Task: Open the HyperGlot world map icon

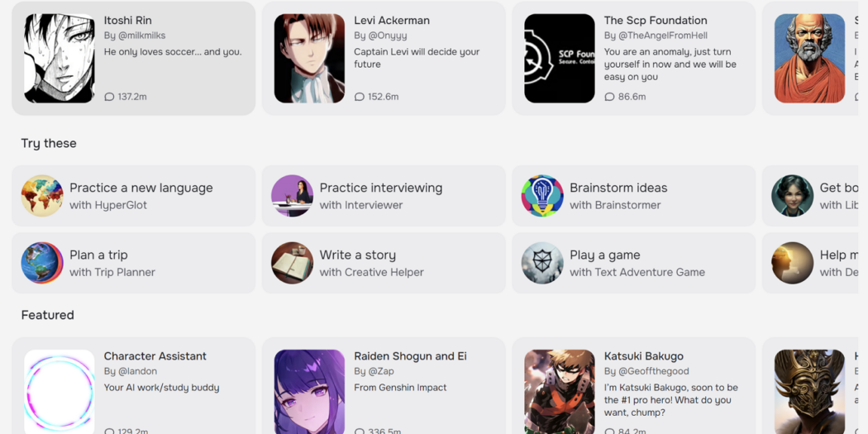Action: (42, 196)
